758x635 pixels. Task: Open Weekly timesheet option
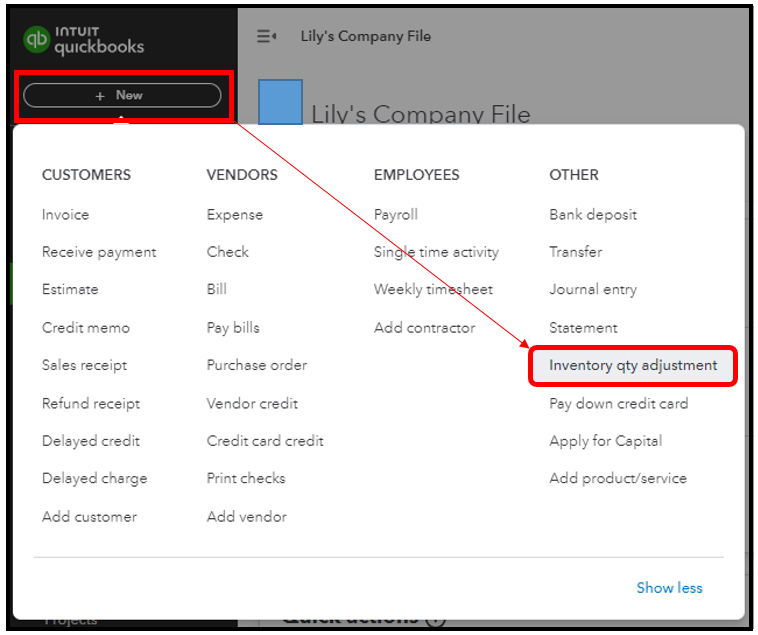(433, 289)
